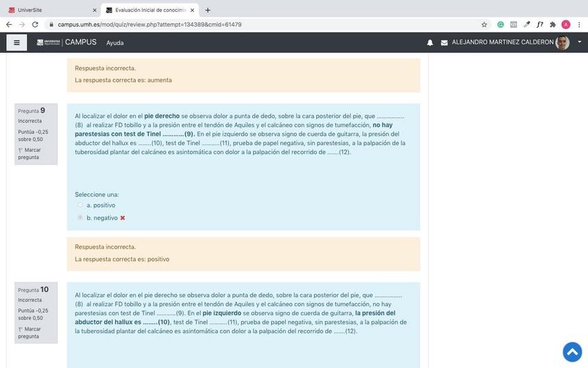Screen dimensions: 588x368
Task: Select the Evaluación Inicial tab
Action: [x=150, y=10]
